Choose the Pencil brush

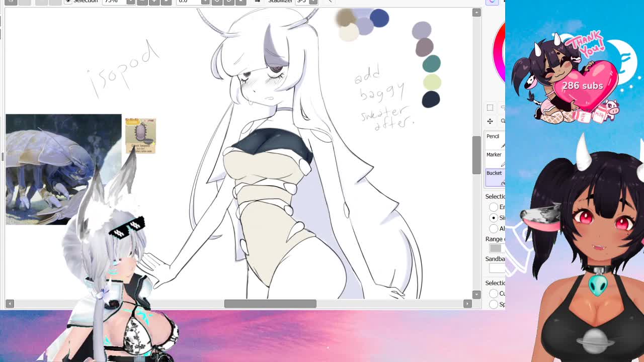click(495, 140)
